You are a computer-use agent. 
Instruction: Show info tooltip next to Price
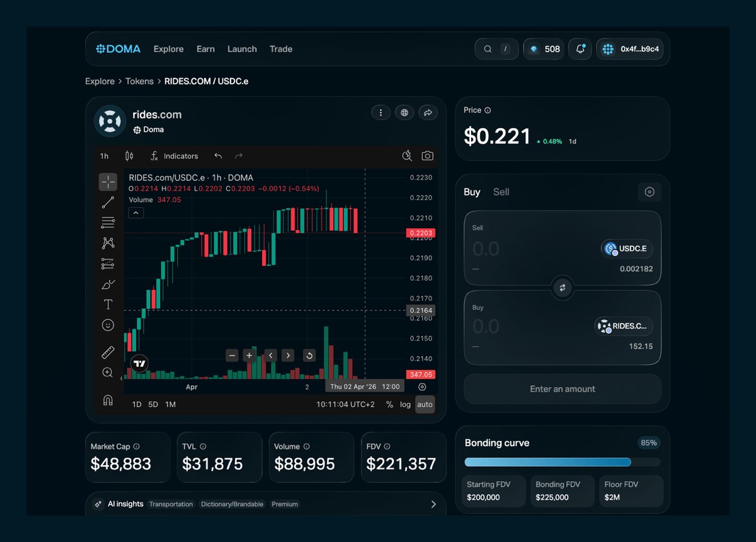[488, 110]
